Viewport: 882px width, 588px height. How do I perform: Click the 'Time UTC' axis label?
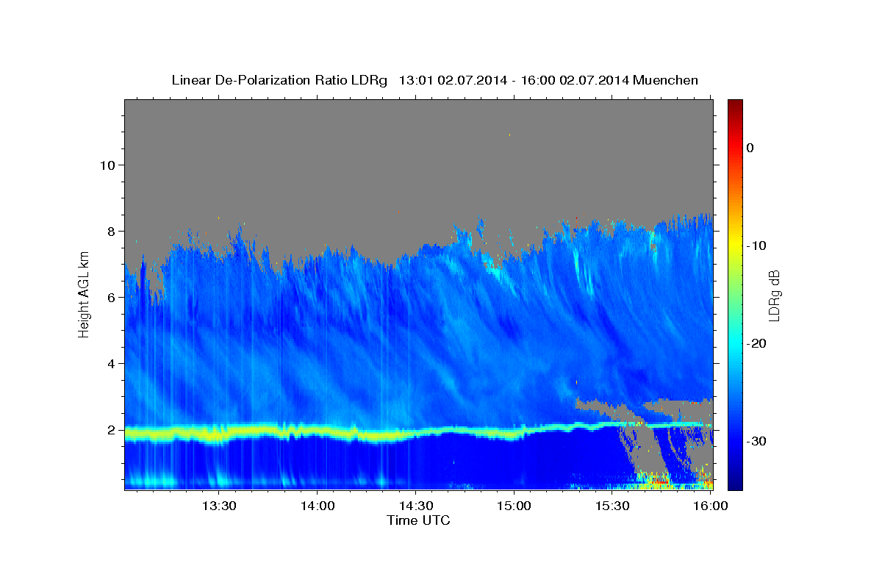coord(418,520)
